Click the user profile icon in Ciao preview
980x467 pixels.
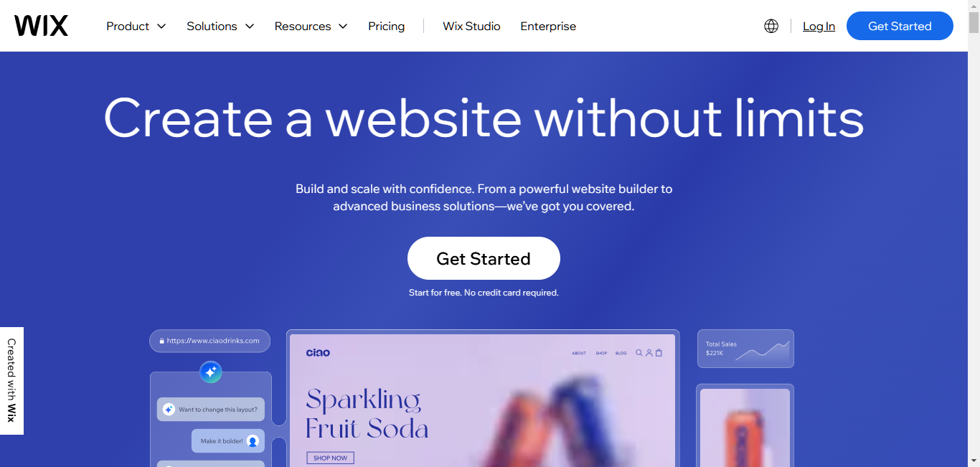tap(649, 352)
